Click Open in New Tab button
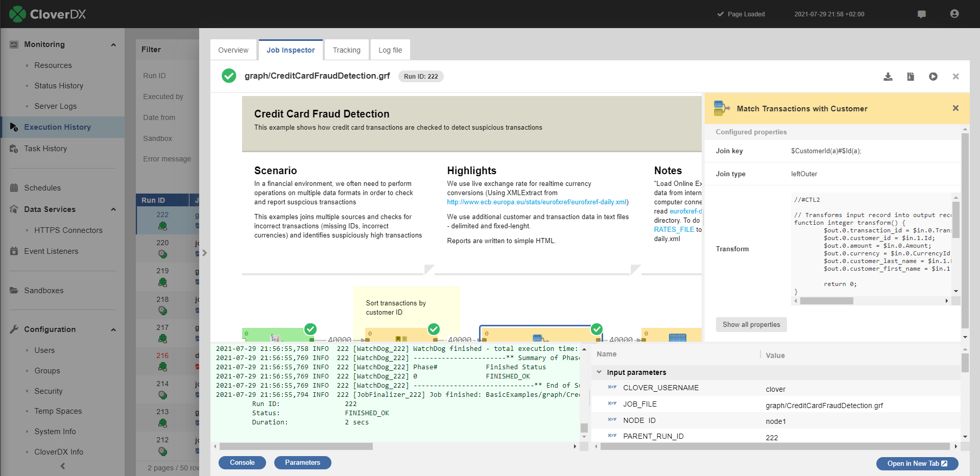This screenshot has height=476, width=980. tap(917, 463)
